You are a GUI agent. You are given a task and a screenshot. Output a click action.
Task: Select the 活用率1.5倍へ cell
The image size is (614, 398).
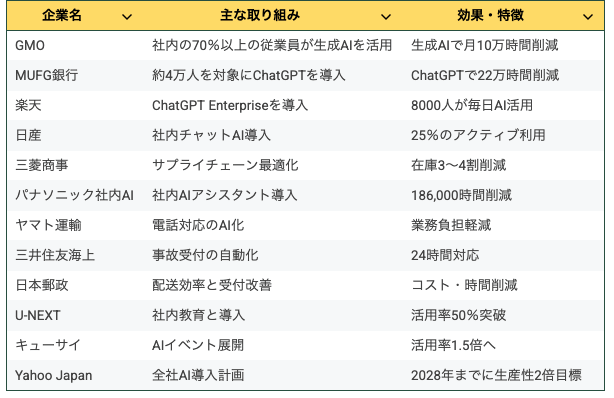[x=453, y=345]
